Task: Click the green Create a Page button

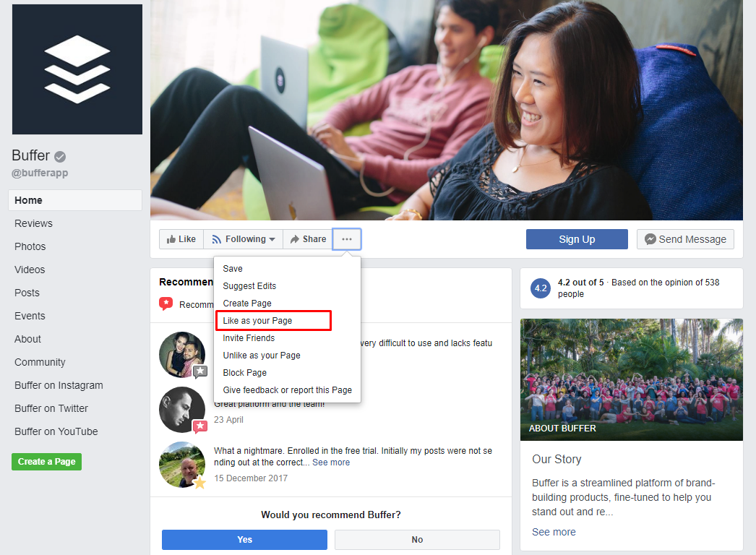Action: (x=47, y=462)
